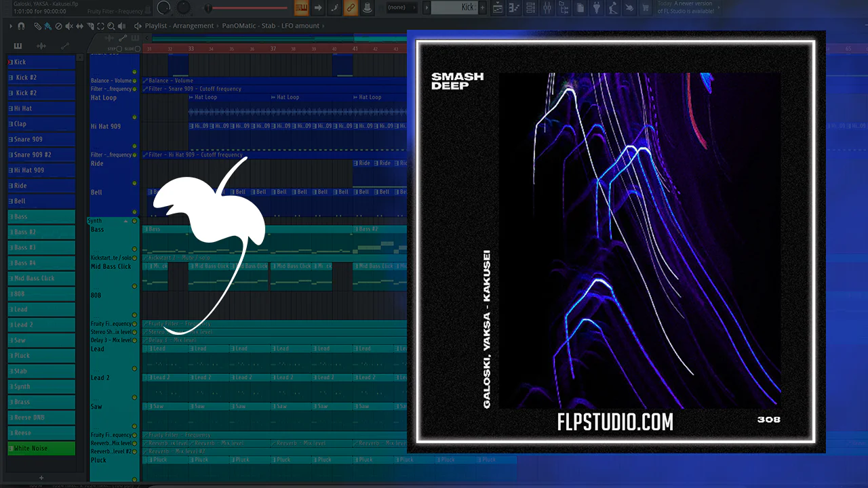The height and width of the screenshot is (488, 868).
Task: Select the Reese DNB pattern
Action: 41,418
